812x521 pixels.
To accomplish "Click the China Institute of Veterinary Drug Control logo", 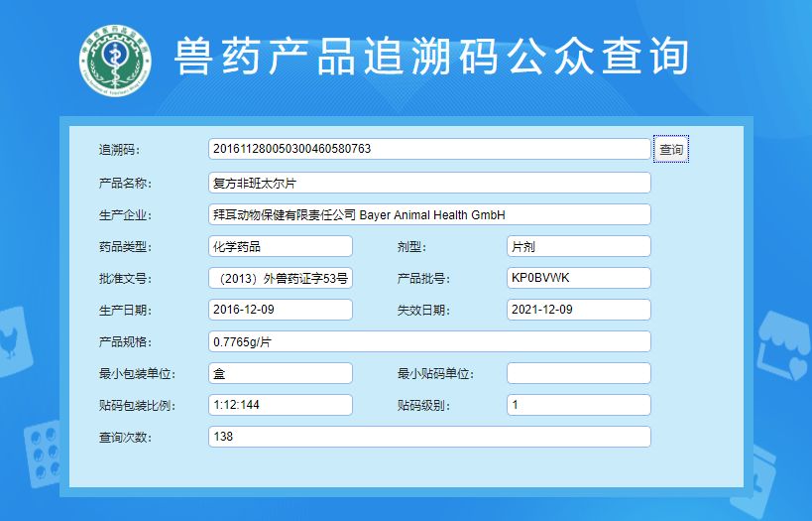I will [x=115, y=61].
